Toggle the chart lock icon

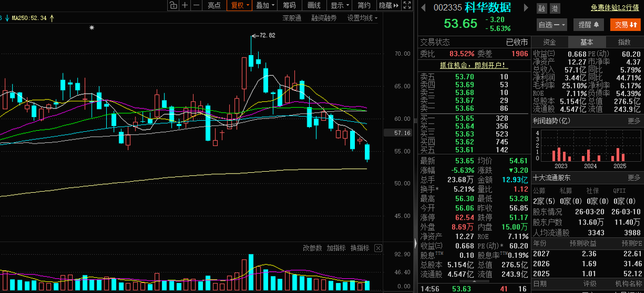pyautogui.click(x=173, y=5)
